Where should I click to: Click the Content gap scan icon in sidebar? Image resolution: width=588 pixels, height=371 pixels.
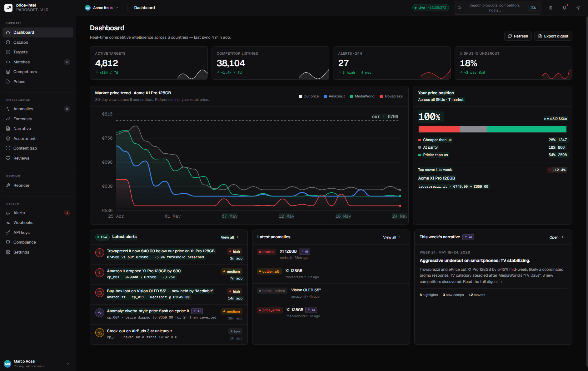coord(8,148)
